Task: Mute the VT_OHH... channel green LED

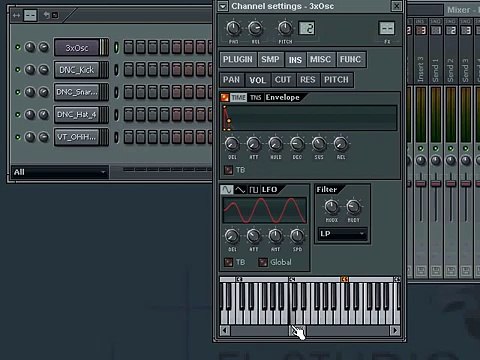Action: 18,137
